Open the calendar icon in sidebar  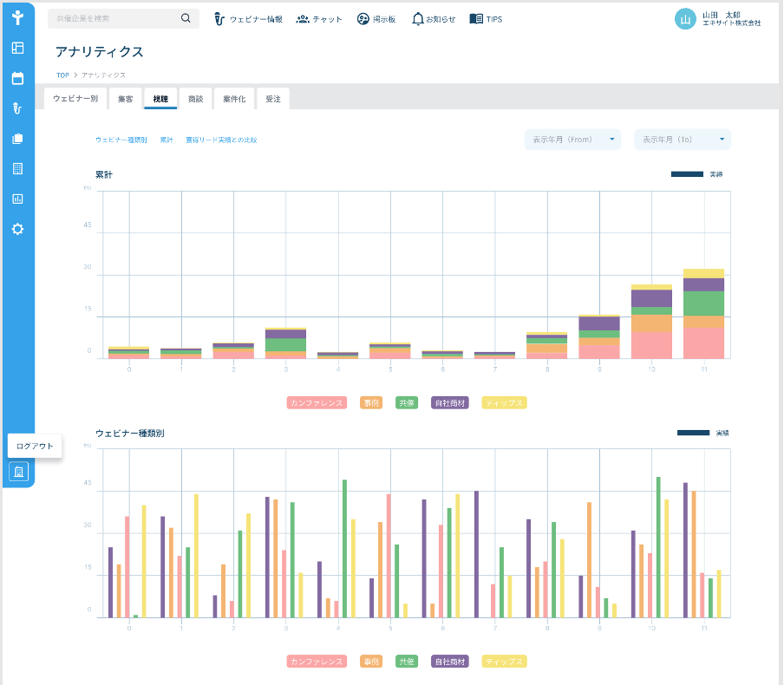[17, 79]
